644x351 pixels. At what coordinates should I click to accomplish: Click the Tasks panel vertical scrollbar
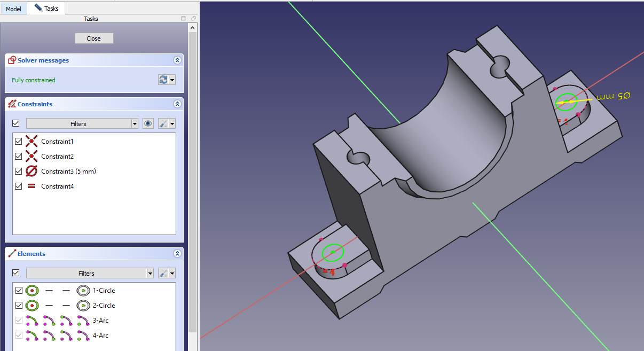click(193, 160)
